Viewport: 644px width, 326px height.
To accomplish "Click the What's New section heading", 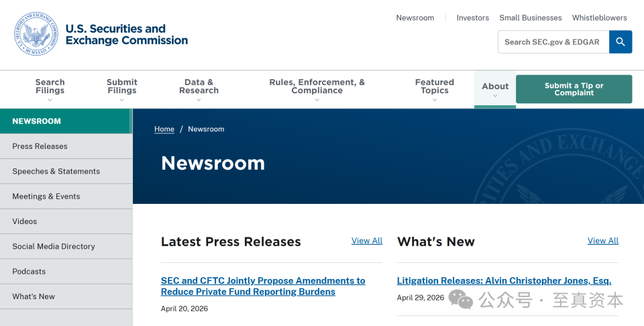I will tap(436, 242).
